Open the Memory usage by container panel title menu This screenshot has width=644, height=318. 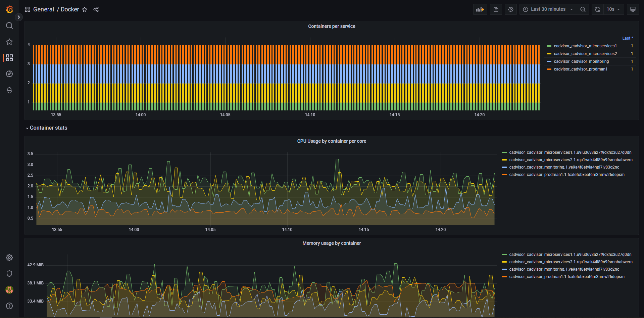coord(332,243)
